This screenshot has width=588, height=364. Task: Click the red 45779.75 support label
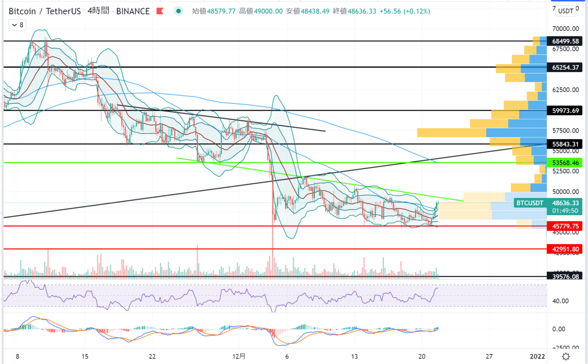pos(565,226)
